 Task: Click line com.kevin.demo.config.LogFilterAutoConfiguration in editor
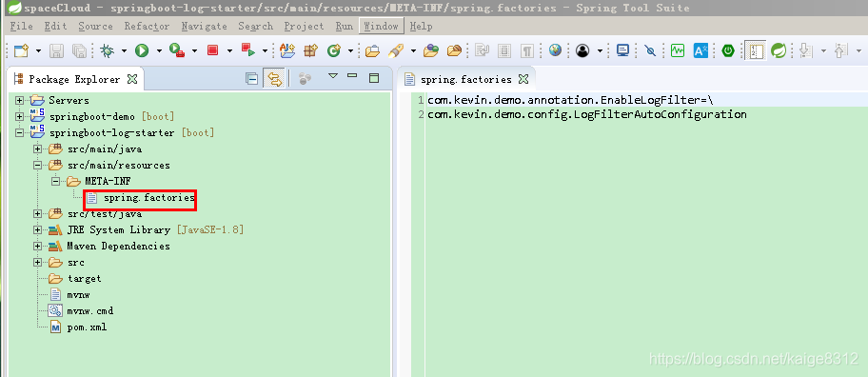(587, 114)
